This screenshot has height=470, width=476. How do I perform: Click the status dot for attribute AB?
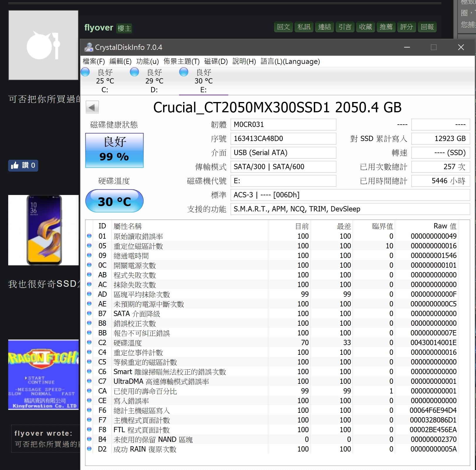click(x=89, y=274)
